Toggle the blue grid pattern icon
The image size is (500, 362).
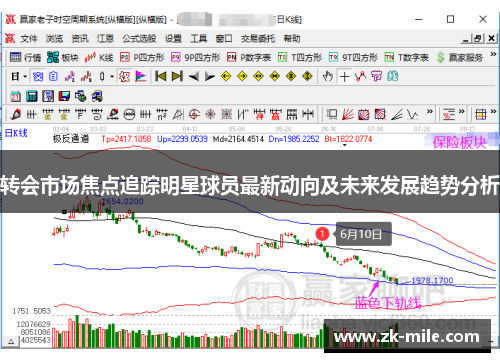pyautogui.click(x=38, y=77)
